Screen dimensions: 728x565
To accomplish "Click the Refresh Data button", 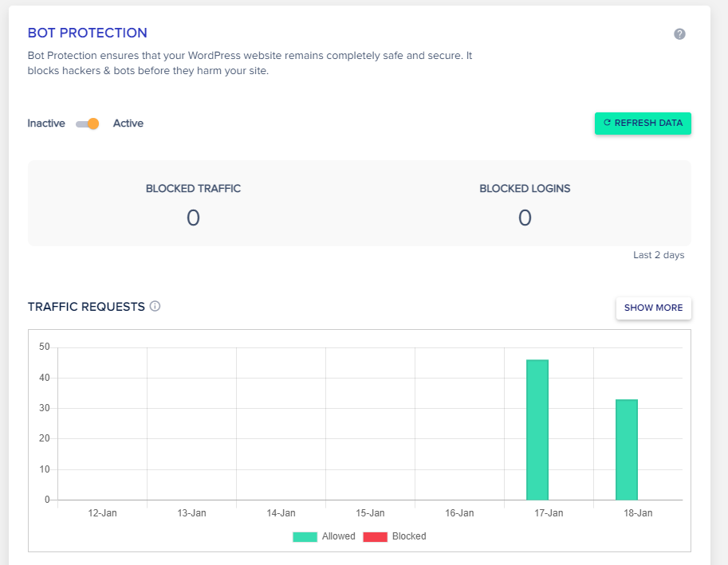I will 643,123.
